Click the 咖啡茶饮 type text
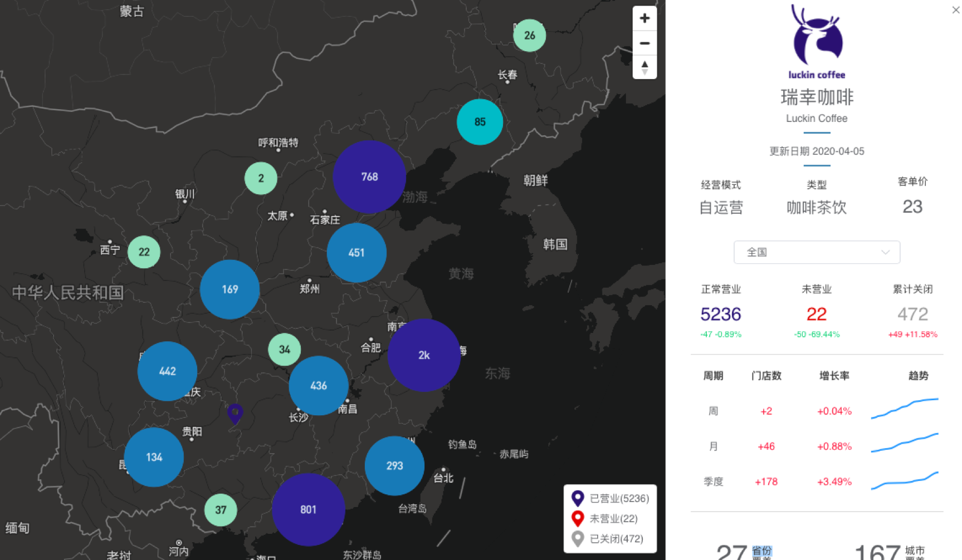Image resolution: width=962 pixels, height=560 pixels. coord(817,208)
